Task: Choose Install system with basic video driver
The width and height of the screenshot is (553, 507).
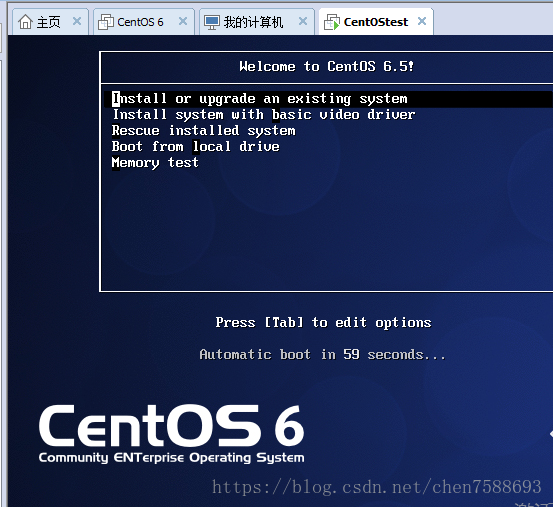Action: (x=263, y=115)
